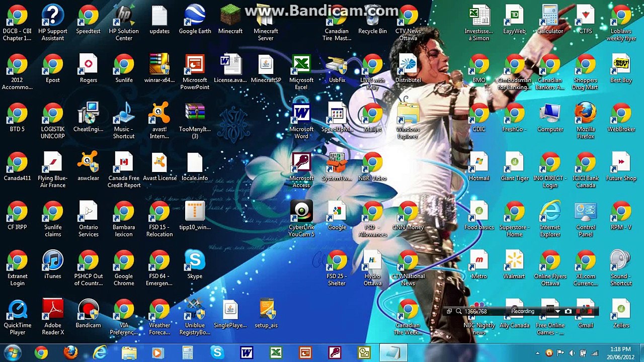Screen dimensions: 644x362
Task: Select the CheatEngine desktop shortcut
Action: click(88, 118)
